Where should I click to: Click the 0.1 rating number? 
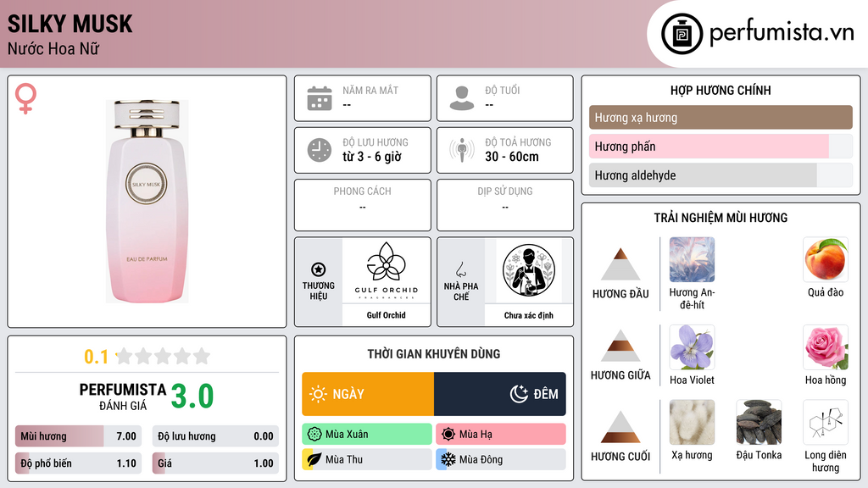click(x=97, y=357)
